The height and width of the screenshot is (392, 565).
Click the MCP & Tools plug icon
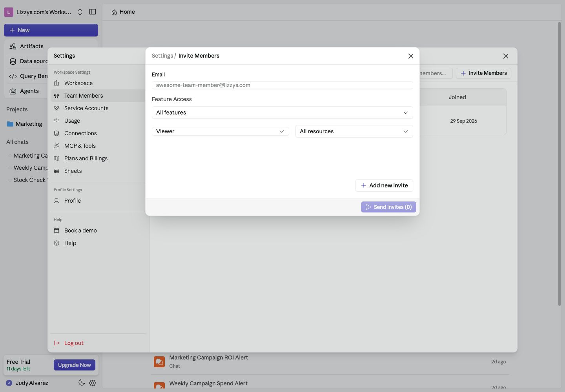56,146
